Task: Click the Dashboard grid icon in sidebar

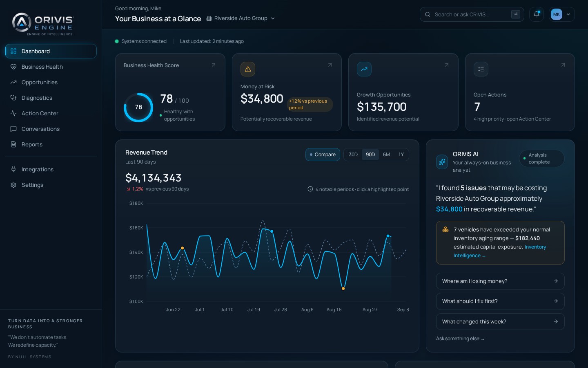Action: click(x=13, y=51)
